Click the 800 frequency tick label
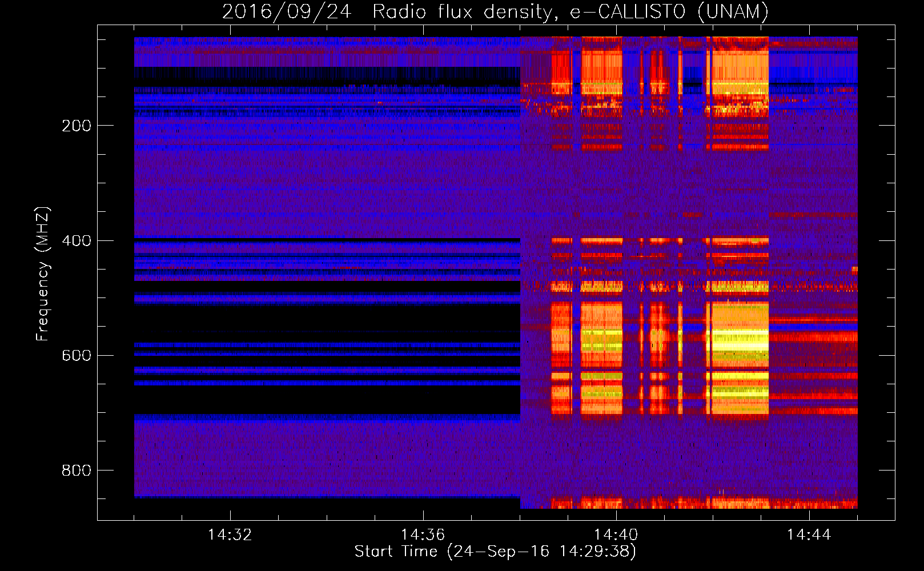924x571 pixels. pos(77,470)
